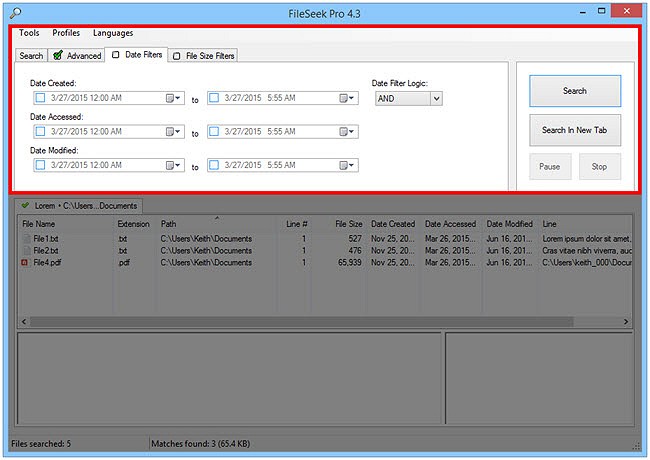This screenshot has height=460, width=650.
Task: Click the large Search button
Action: click(x=575, y=91)
